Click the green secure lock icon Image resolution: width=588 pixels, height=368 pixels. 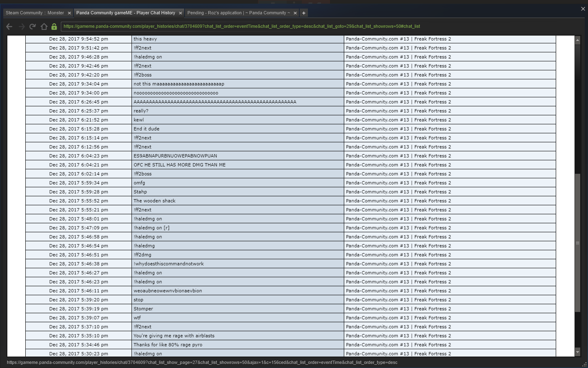(x=54, y=27)
